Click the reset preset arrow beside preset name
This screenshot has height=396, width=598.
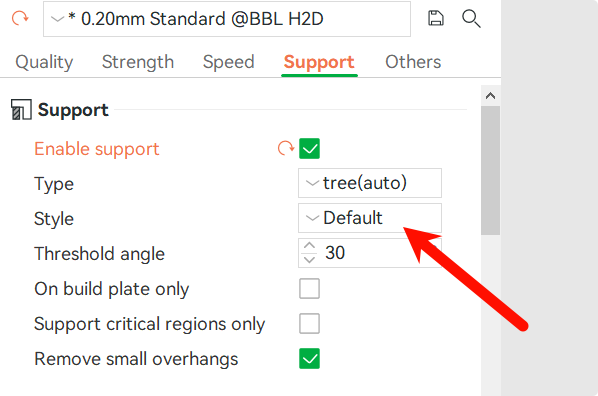(20, 18)
